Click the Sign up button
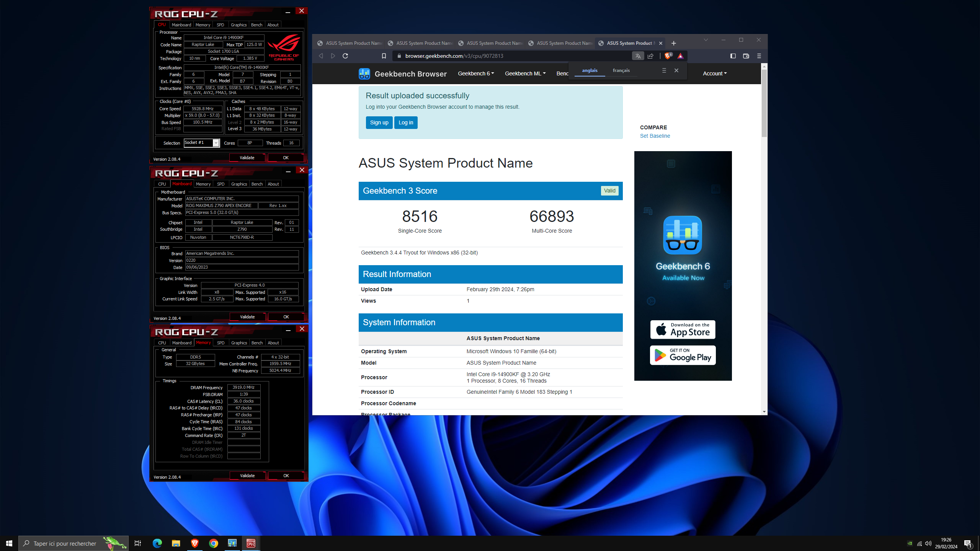The width and height of the screenshot is (980, 551). click(379, 122)
